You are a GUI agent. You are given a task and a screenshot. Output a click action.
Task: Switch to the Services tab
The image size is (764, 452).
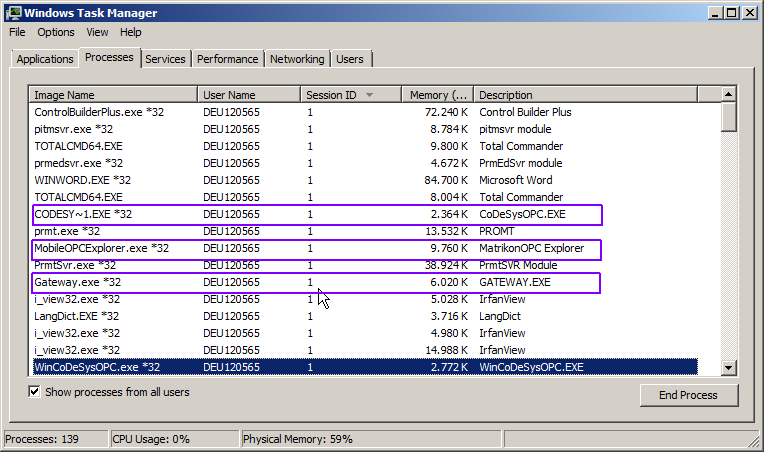[165, 59]
